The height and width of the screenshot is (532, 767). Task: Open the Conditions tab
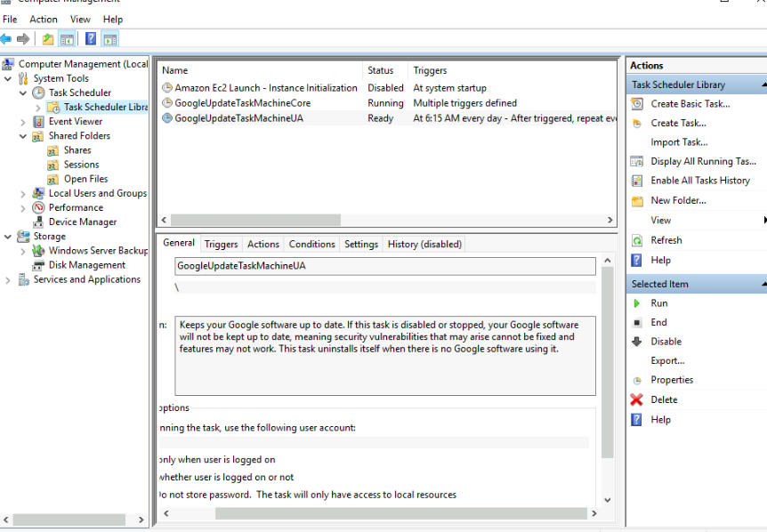[311, 245]
